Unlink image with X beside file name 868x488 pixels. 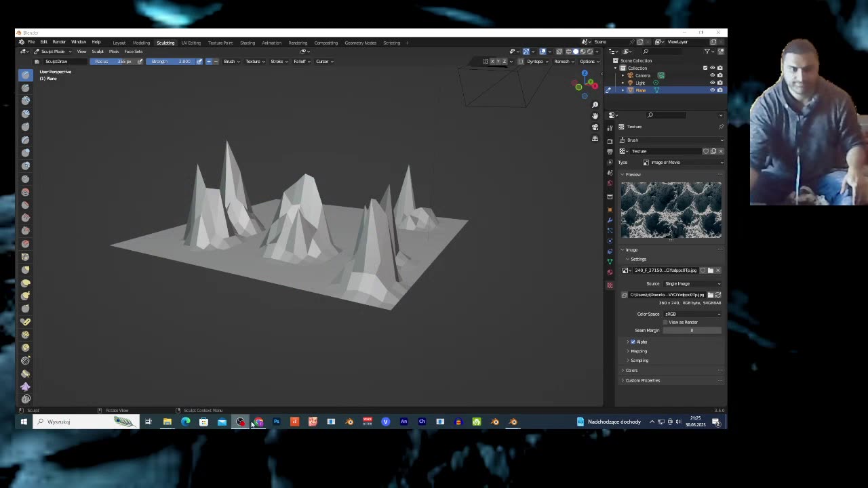pyautogui.click(x=718, y=270)
